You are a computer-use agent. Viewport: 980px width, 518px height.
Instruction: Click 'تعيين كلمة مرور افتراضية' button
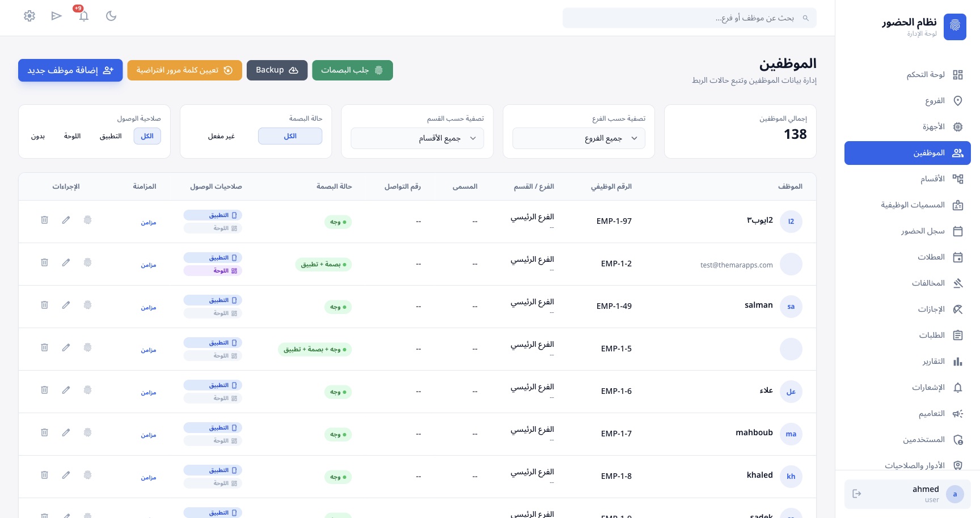point(185,70)
